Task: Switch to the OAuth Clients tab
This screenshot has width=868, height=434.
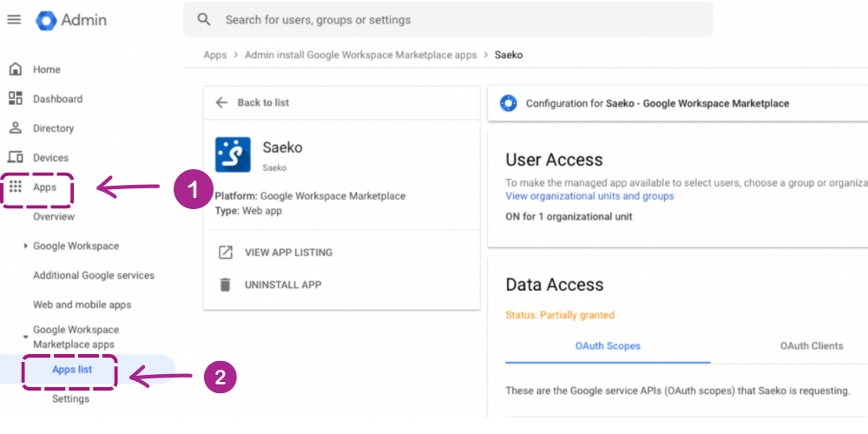Action: [x=812, y=346]
